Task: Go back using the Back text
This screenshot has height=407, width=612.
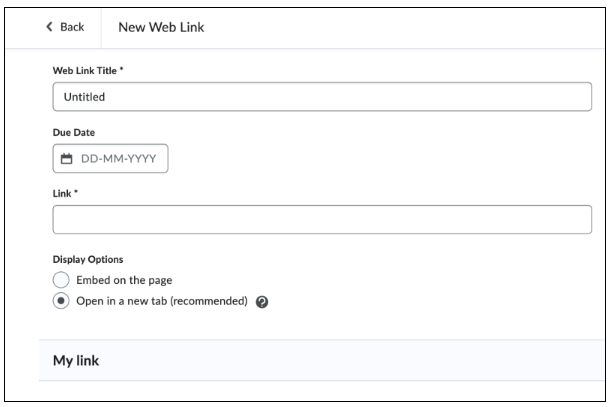Action: point(72,27)
